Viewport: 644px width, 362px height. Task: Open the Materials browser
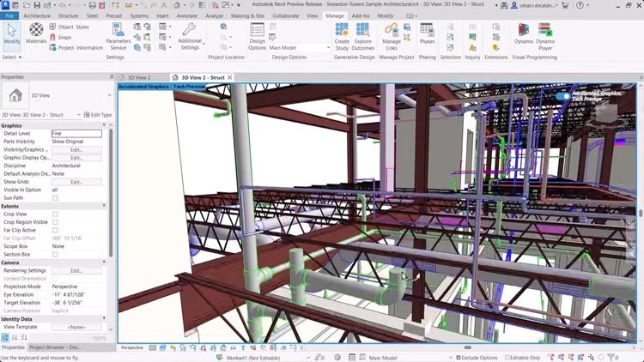point(36,33)
